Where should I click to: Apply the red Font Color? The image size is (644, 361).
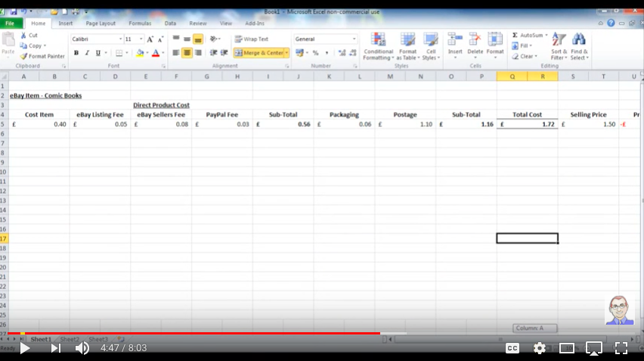(156, 53)
